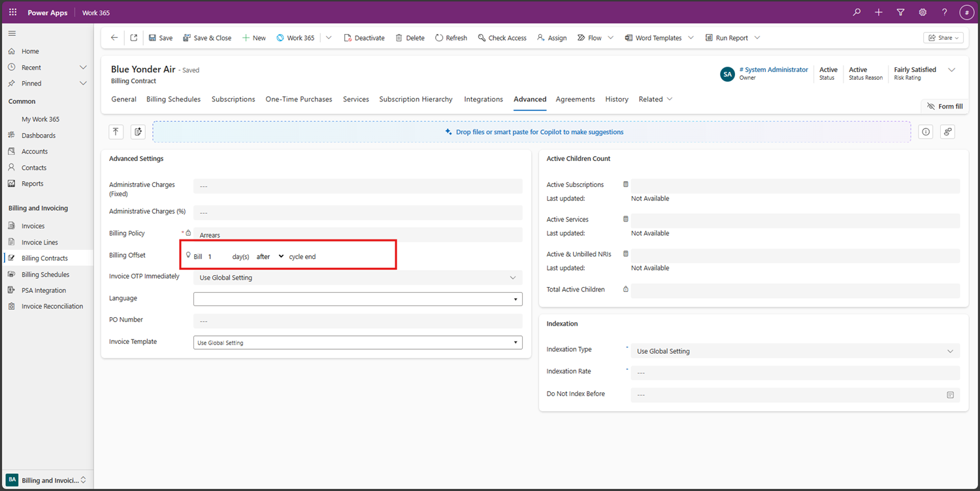Viewport: 980px width, 491px height.
Task: Expand the Recent menu in sidebar
Action: [83, 67]
